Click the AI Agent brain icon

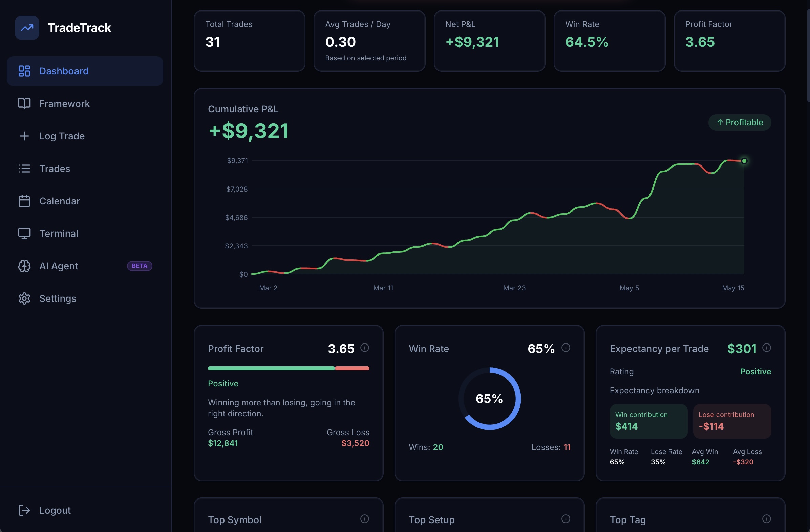(x=24, y=266)
